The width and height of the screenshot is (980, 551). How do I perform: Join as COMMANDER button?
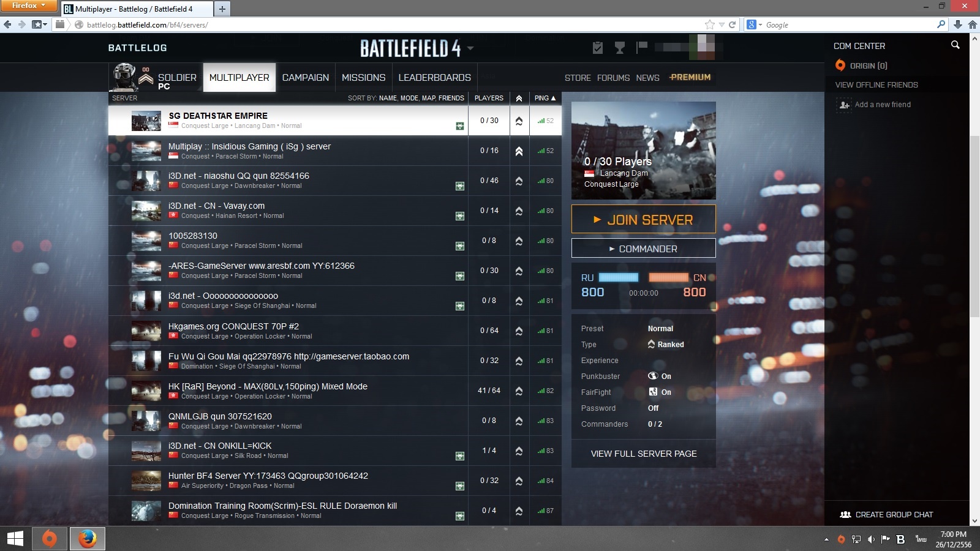click(643, 248)
